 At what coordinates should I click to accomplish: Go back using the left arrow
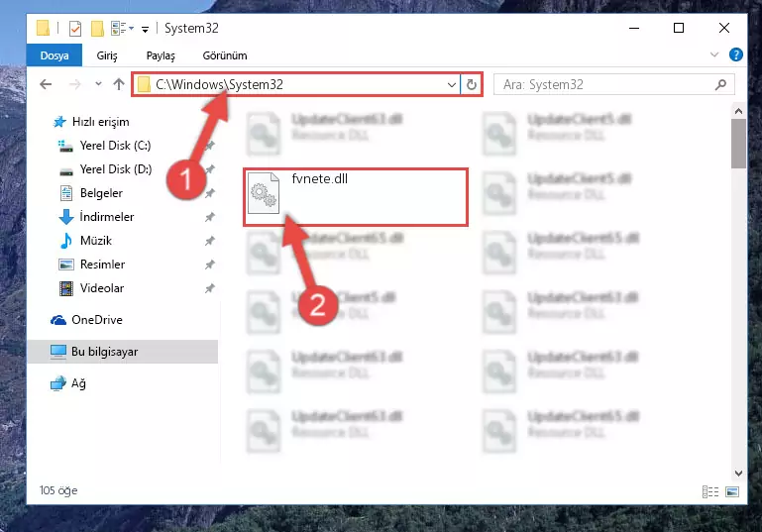46,84
